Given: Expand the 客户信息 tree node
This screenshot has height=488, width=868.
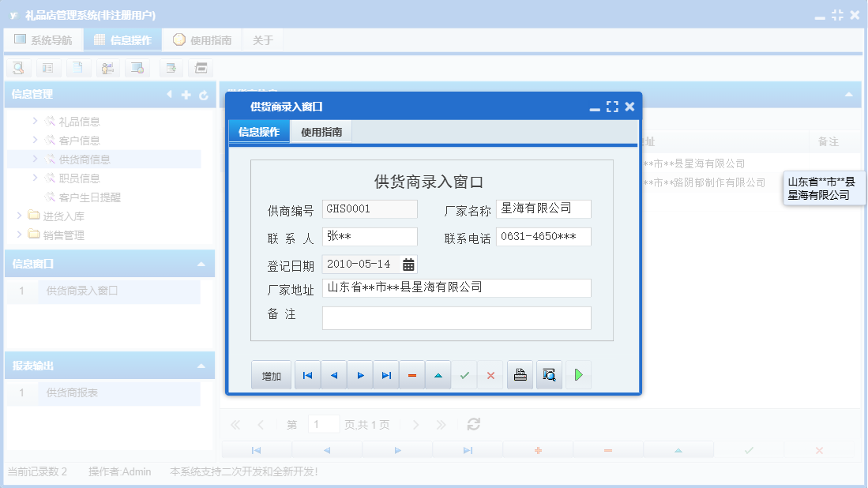Looking at the screenshot, I should coord(35,140).
